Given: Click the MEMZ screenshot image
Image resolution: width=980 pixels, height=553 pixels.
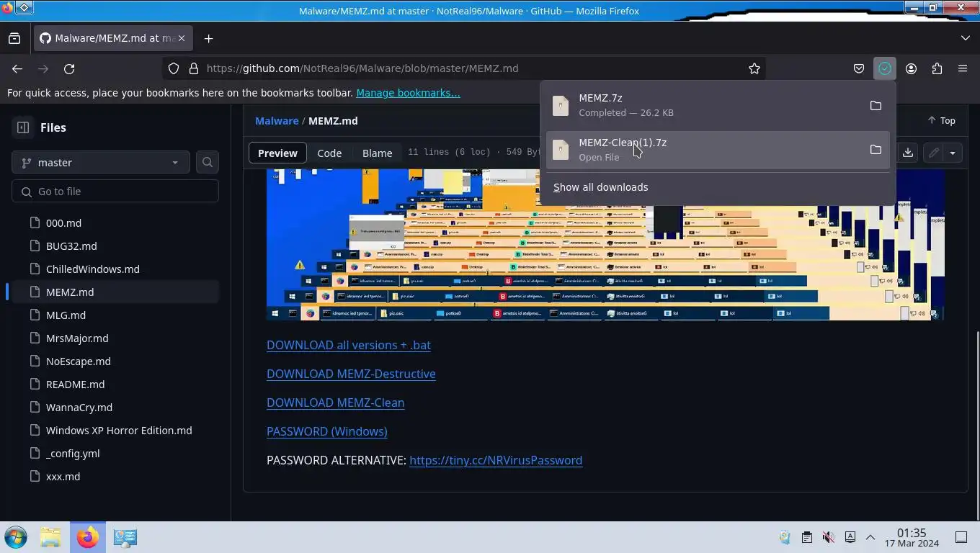Looking at the screenshot, I should click(x=605, y=245).
